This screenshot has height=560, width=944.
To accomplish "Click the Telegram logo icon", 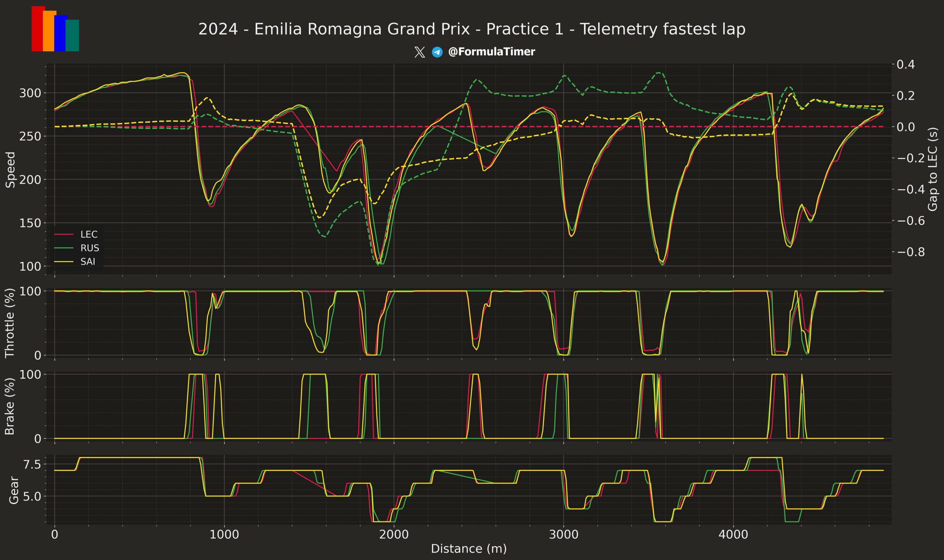I will click(x=437, y=52).
